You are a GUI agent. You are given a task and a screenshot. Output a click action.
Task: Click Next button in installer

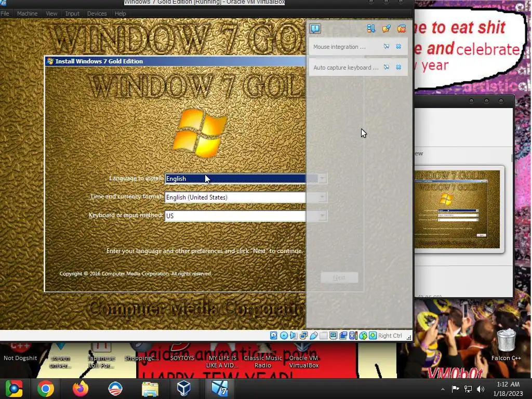pos(339,277)
